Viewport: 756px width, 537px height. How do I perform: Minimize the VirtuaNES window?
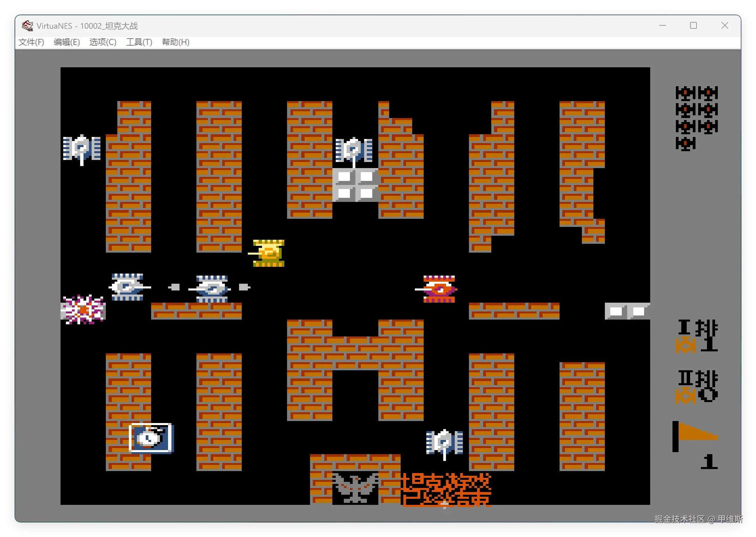pos(663,26)
